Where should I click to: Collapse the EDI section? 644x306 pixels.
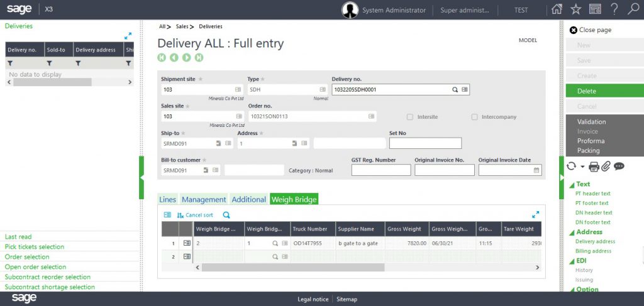coord(572,261)
